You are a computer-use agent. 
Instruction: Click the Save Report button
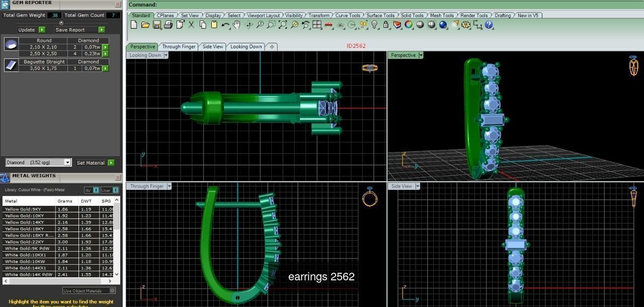79,30
